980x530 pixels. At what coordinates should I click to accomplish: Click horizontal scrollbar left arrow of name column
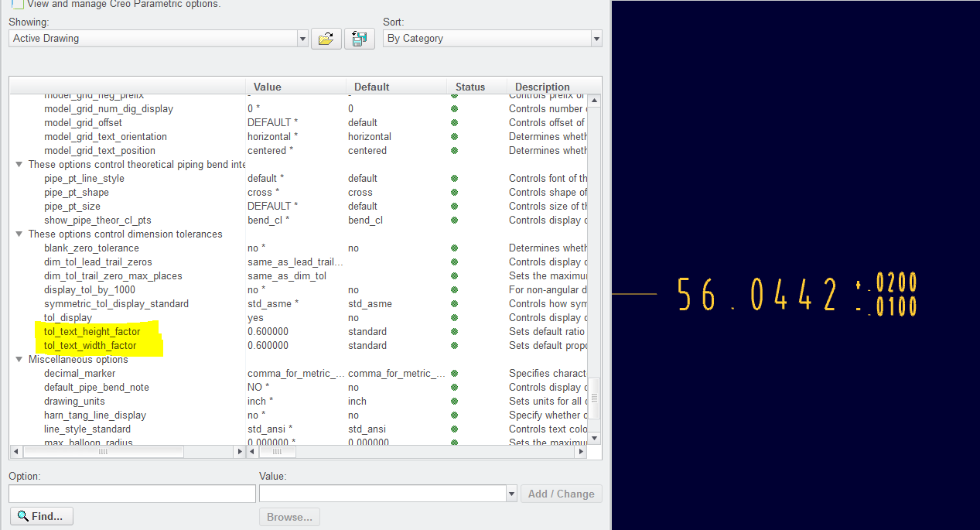(16, 451)
